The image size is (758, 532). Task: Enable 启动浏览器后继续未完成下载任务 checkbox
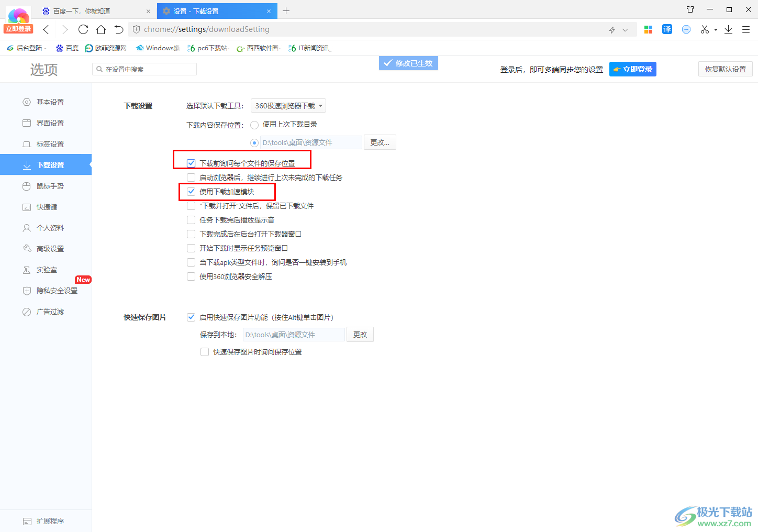point(191,178)
